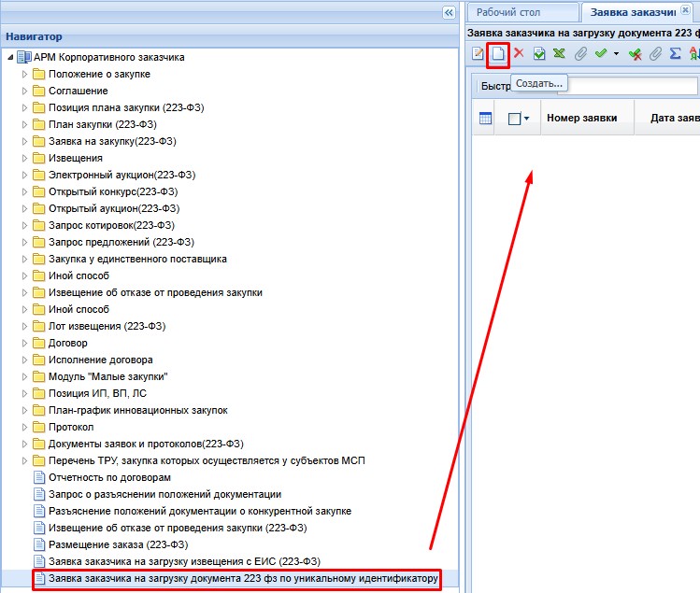Click the Sigma sum icon in toolbar
The image size is (700, 593).
coord(675,54)
